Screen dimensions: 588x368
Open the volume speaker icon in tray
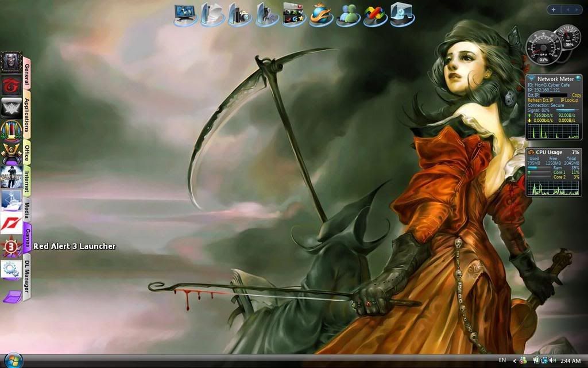click(x=552, y=361)
